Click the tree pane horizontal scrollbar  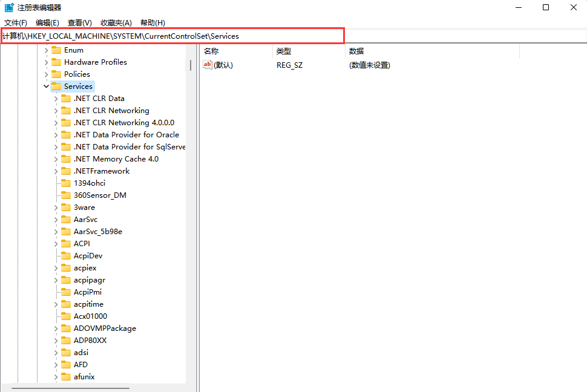pyautogui.click(x=70, y=388)
